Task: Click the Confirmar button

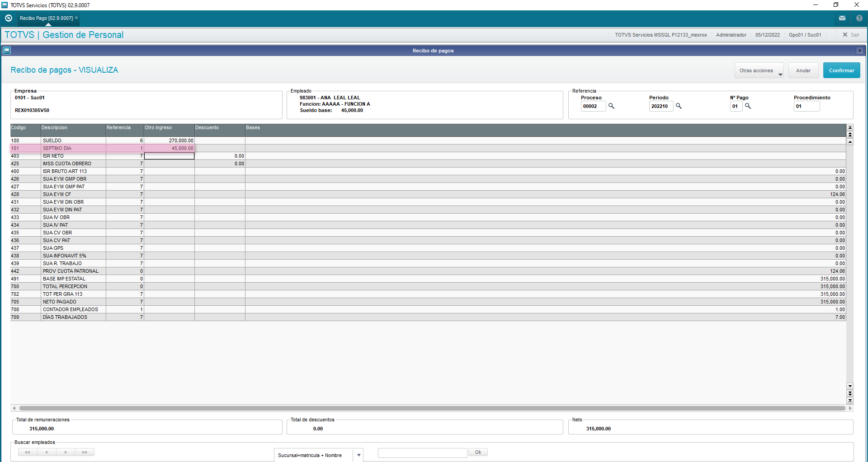Action: point(841,70)
